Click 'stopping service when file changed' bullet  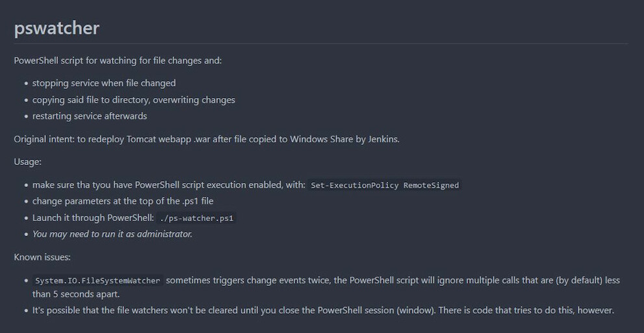click(104, 83)
